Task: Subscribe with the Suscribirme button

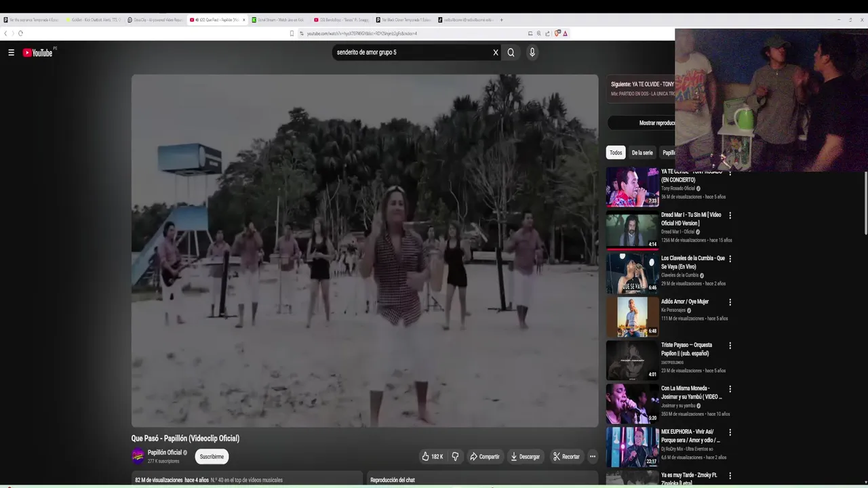Action: click(212, 457)
